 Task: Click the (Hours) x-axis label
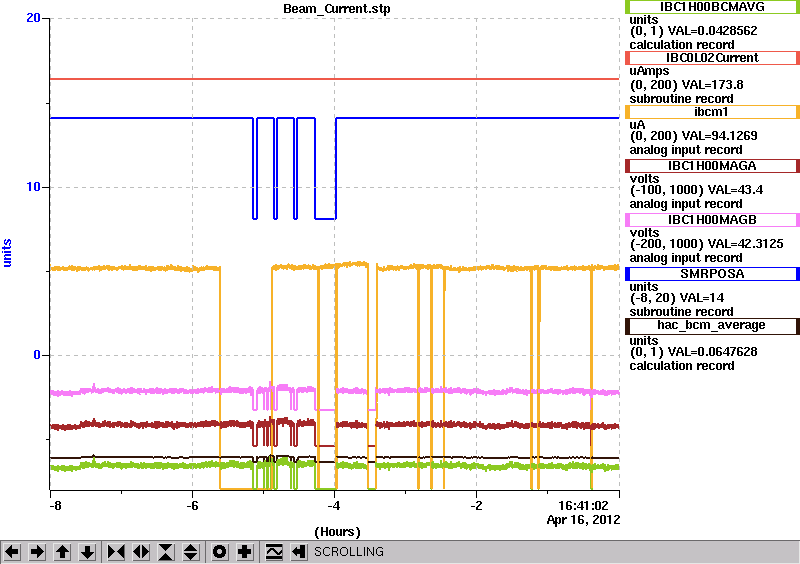337,532
